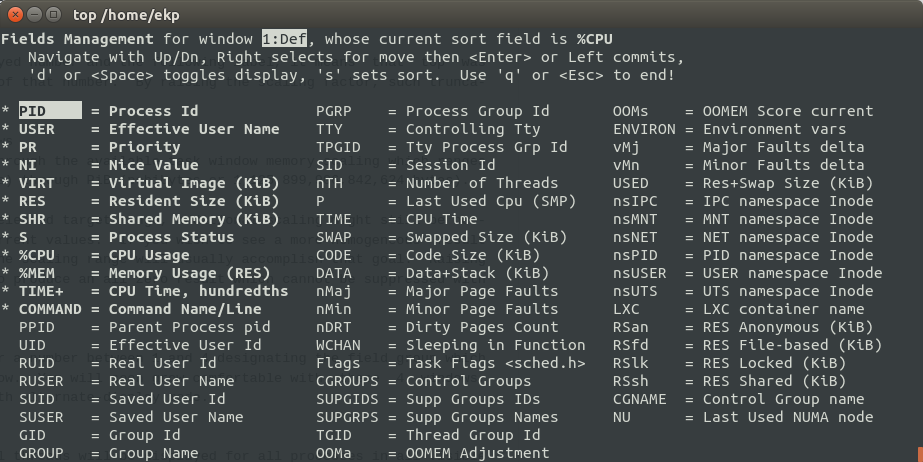Image resolution: width=923 pixels, height=462 pixels.
Task: Select the SUSER field entry
Action: (131, 417)
